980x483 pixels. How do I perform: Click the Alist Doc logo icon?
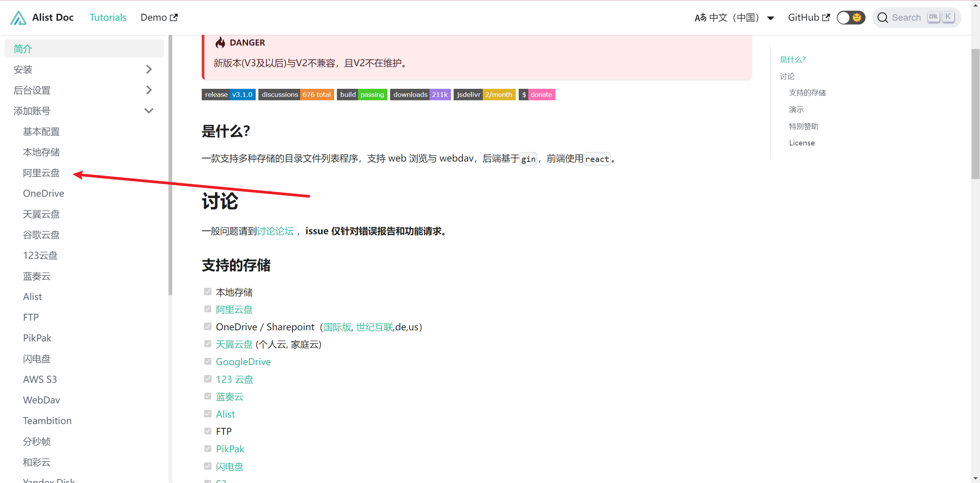coord(18,18)
